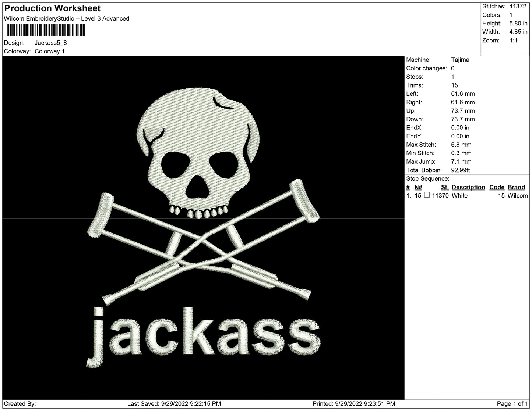Click the 'Code' column header
This screenshot has height=409, width=532.
497,187
